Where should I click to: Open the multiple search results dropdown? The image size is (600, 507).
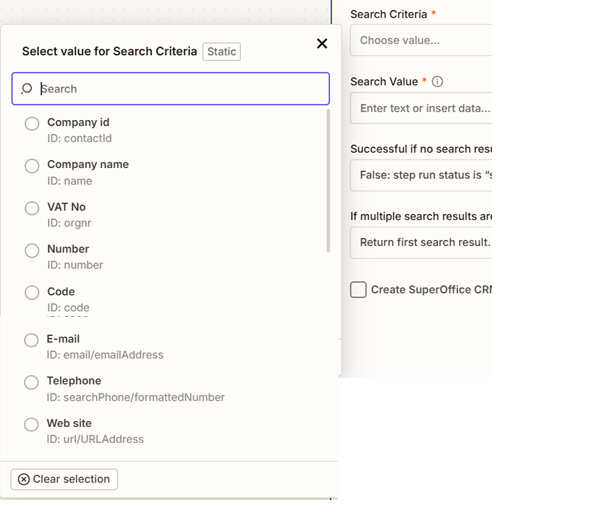click(x=421, y=243)
